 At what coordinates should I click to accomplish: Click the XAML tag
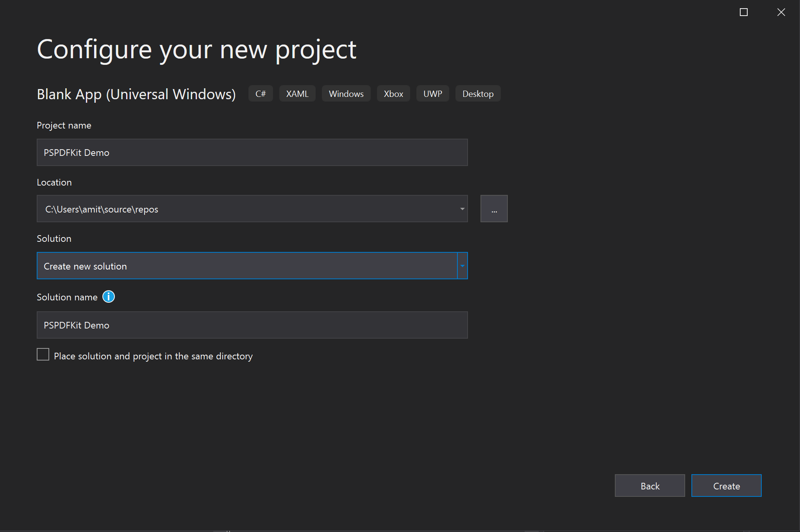click(297, 94)
